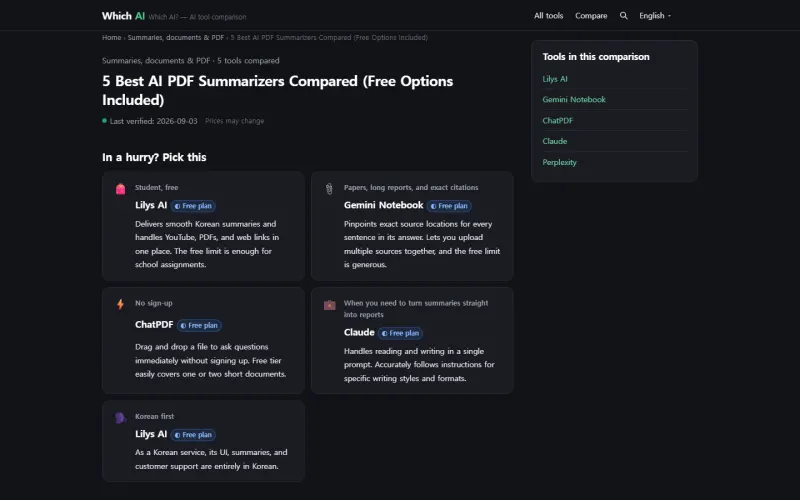Jump to Gemini Notebook in sidebar list

click(573, 99)
